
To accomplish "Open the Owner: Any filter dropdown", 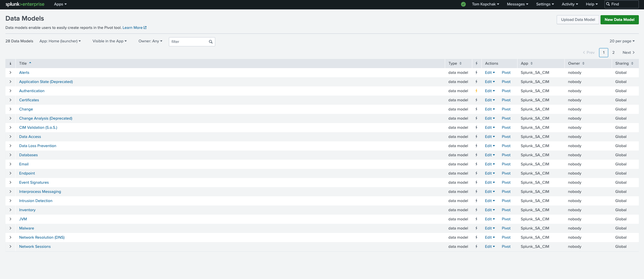I will tap(150, 41).
